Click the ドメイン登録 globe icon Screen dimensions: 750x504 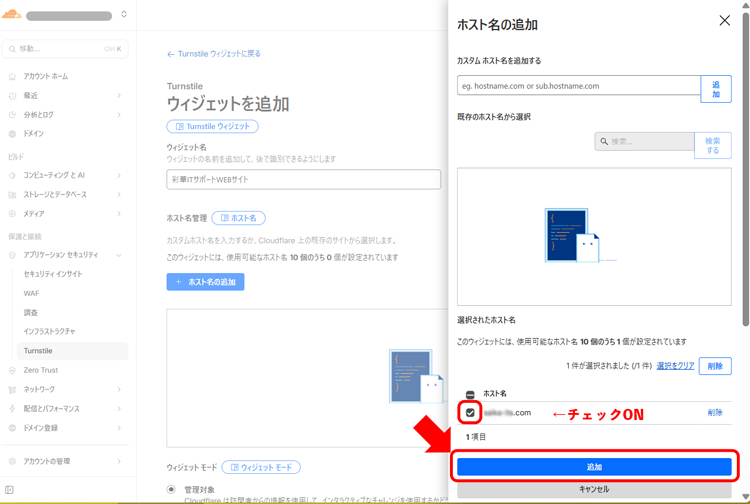click(12, 428)
